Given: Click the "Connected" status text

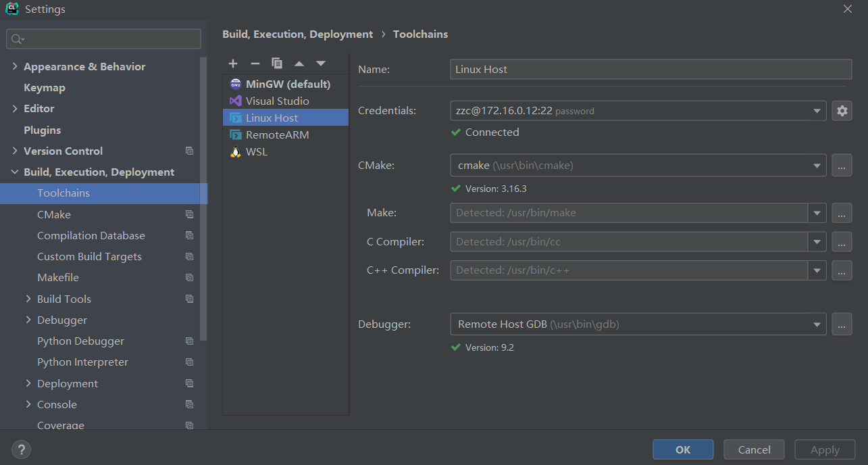Looking at the screenshot, I should [492, 132].
